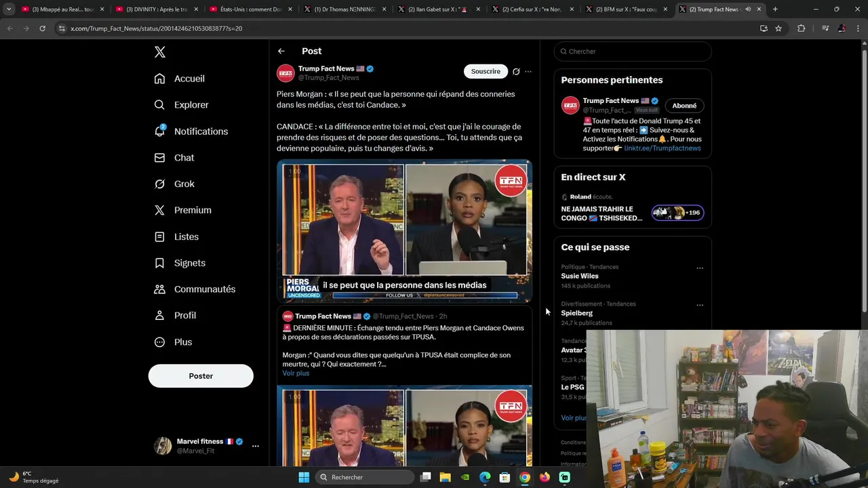Open Firefox from taskbar
The height and width of the screenshot is (488, 868).
pos(545,477)
